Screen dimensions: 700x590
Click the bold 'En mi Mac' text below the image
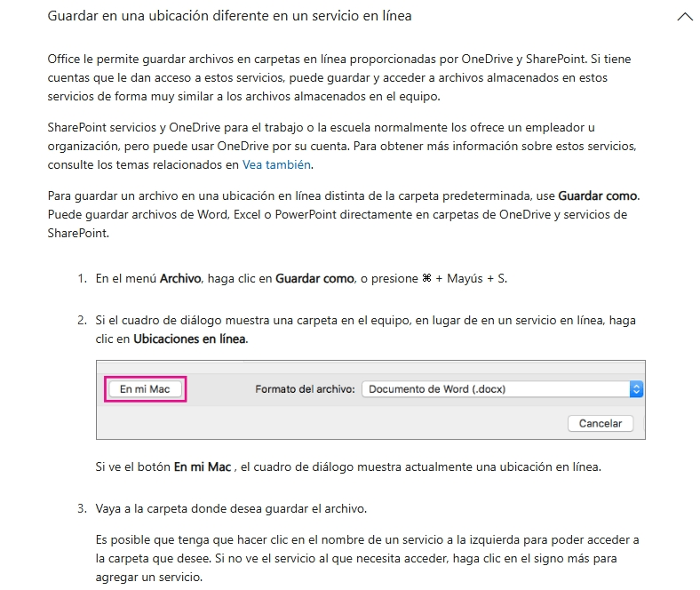(x=203, y=467)
